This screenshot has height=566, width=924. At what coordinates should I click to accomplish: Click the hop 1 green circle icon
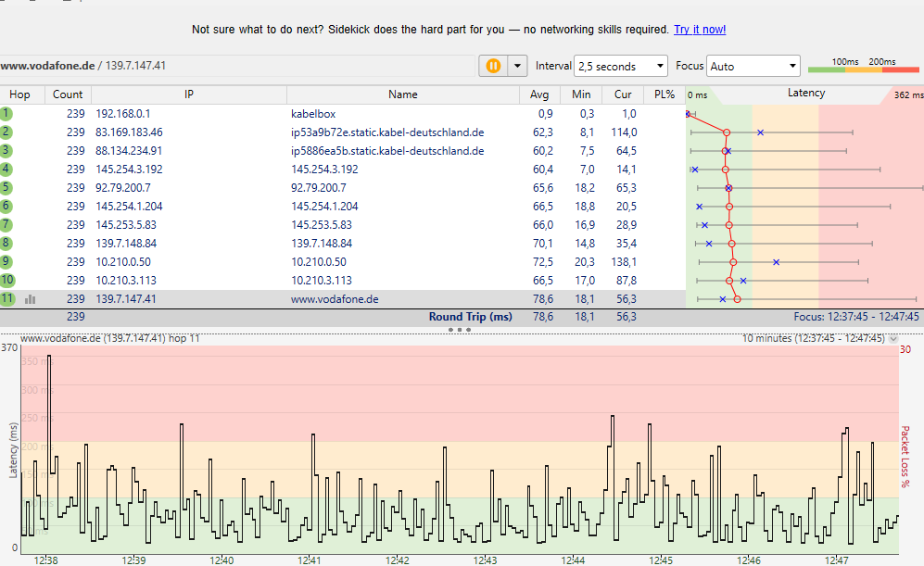[x=6, y=114]
